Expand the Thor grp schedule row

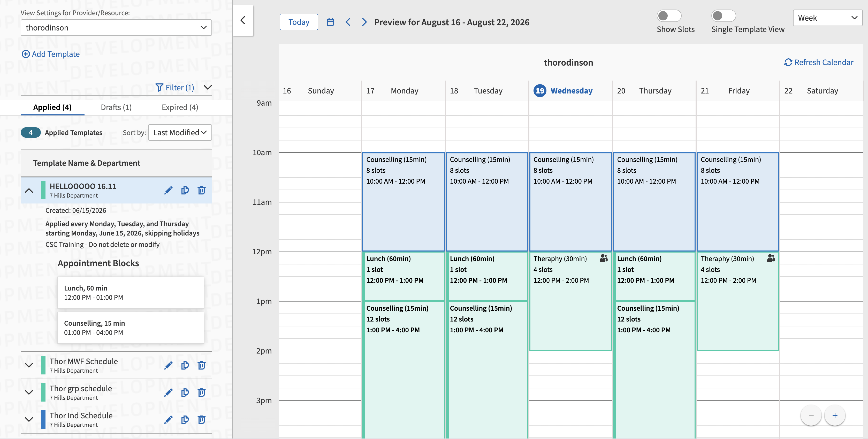click(x=29, y=392)
